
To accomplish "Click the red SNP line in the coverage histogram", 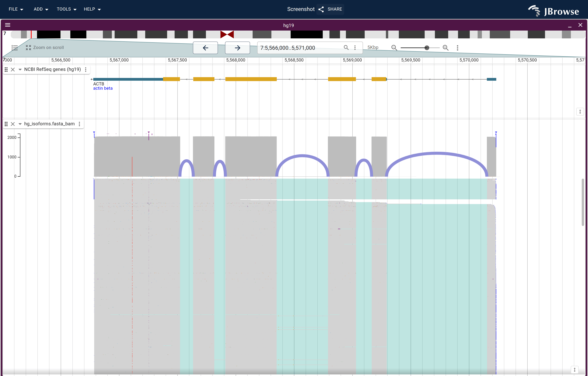I will 132,166.
